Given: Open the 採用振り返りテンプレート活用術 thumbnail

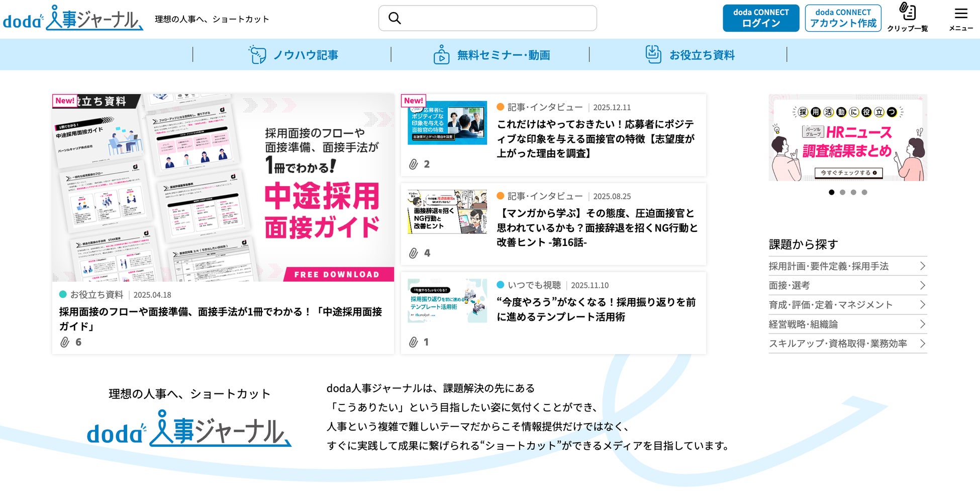Looking at the screenshot, I should (x=447, y=301).
